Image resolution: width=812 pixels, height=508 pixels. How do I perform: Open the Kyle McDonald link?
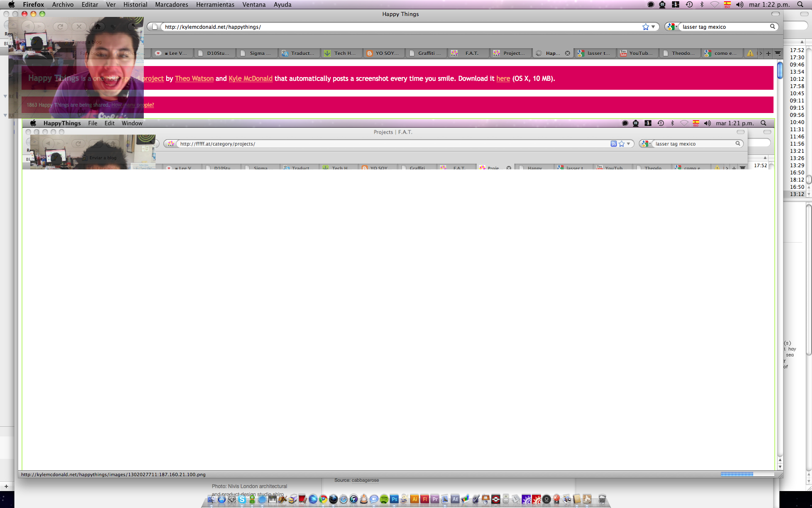point(250,78)
